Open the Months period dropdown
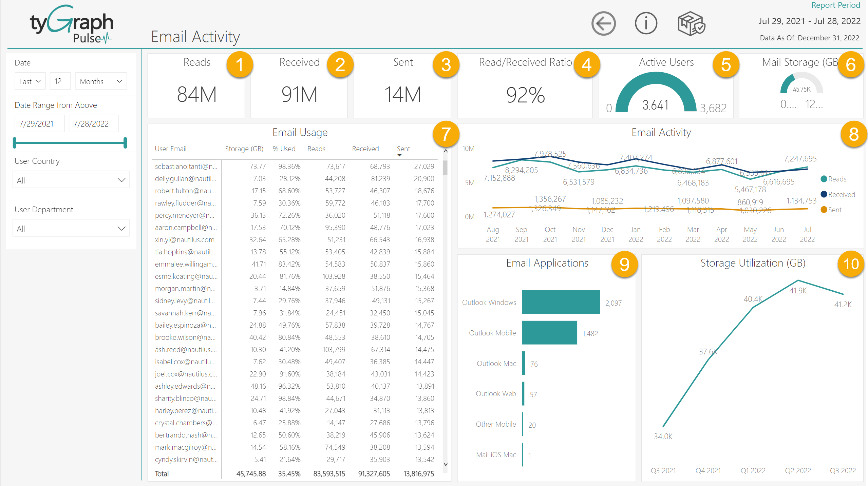The image size is (868, 486). click(101, 81)
